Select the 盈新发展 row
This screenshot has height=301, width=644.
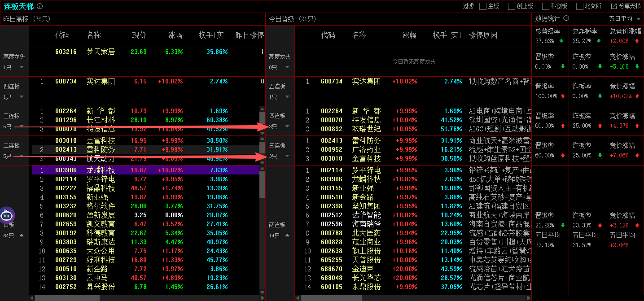(145, 215)
